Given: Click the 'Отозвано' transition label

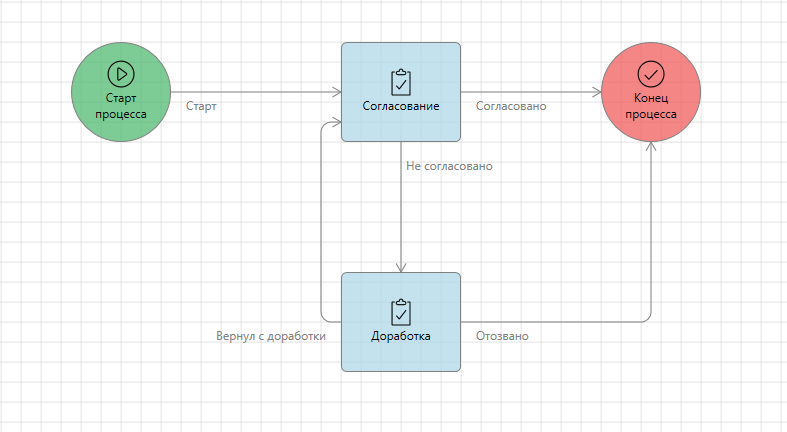Looking at the screenshot, I should 502,336.
